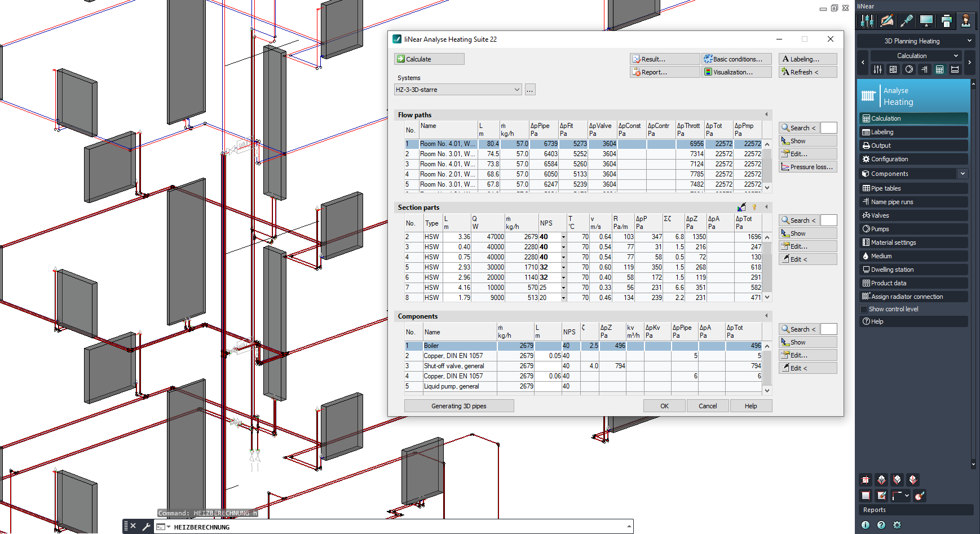The width and height of the screenshot is (980, 534).
Task: Click the radiator icon beside Analyse Heating
Action: (x=868, y=96)
